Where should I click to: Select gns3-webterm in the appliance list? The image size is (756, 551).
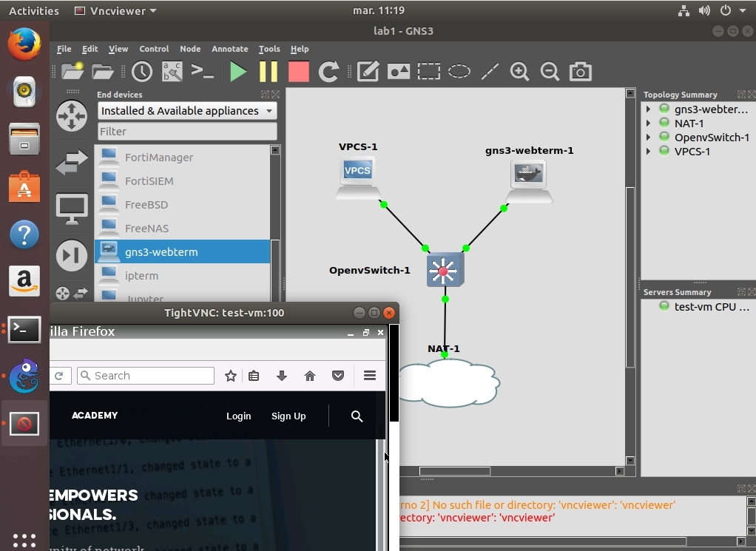coord(182,251)
